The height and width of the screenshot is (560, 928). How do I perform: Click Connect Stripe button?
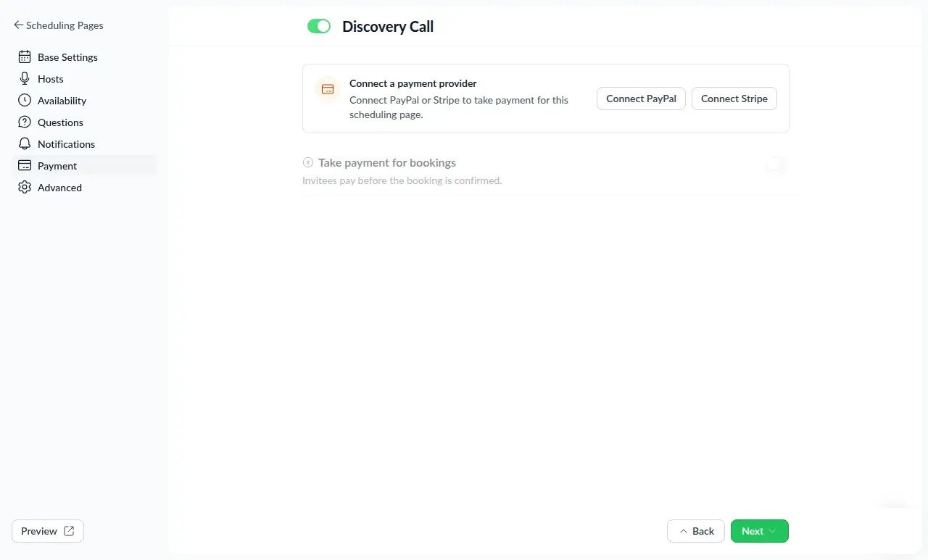click(734, 99)
